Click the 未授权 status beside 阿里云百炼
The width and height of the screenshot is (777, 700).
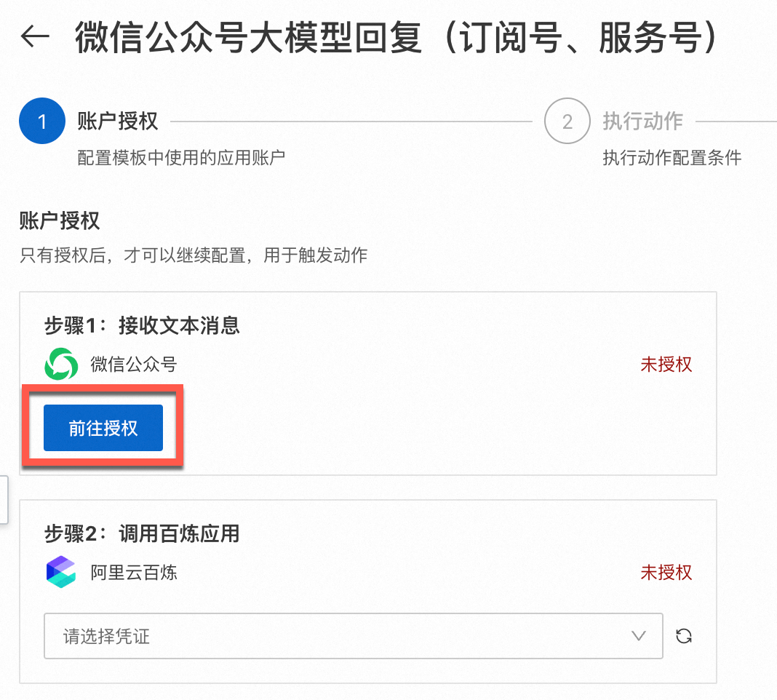pyautogui.click(x=666, y=573)
